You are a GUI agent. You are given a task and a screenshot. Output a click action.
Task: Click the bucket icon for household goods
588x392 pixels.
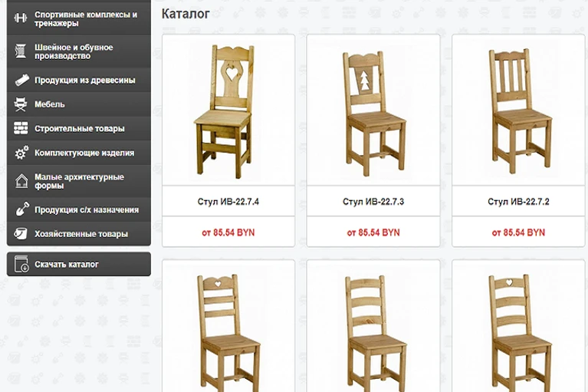[21, 234]
